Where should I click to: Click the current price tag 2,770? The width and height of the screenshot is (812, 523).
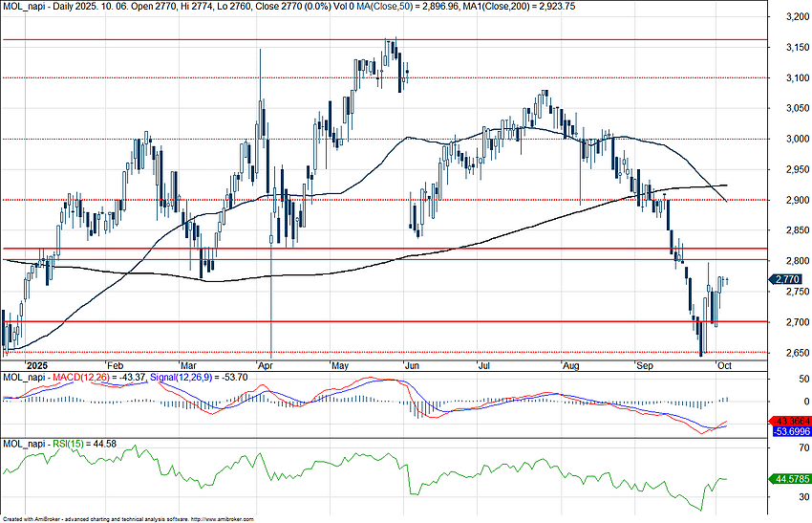click(x=787, y=279)
